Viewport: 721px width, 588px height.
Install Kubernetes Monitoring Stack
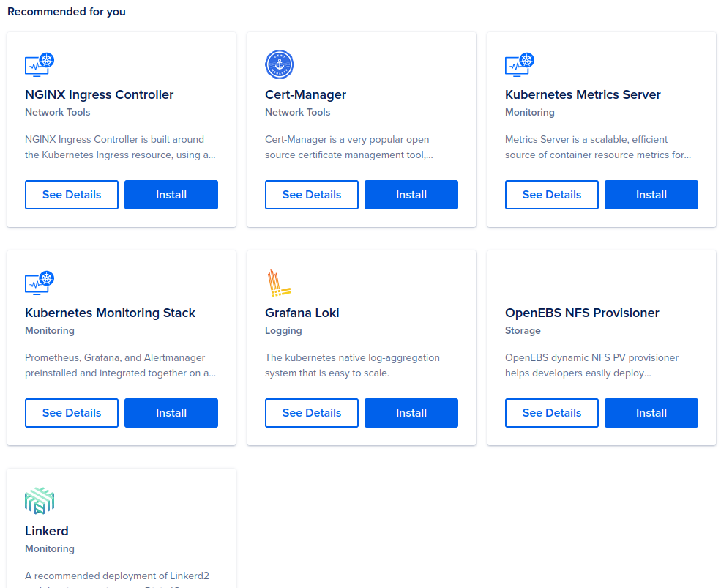171,413
